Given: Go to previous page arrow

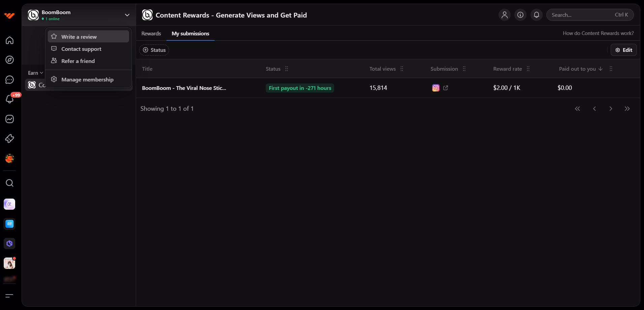Looking at the screenshot, I should 594,109.
